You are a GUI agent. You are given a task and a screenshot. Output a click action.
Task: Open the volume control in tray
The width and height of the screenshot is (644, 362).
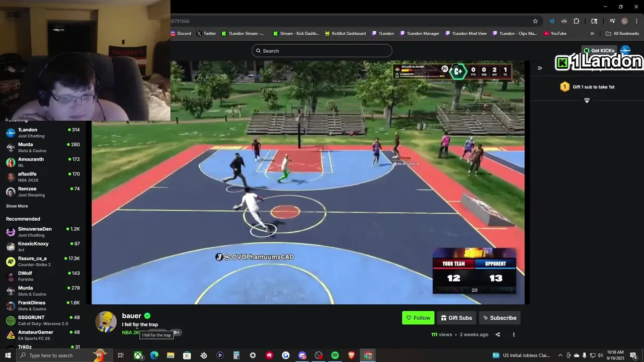[600, 355]
